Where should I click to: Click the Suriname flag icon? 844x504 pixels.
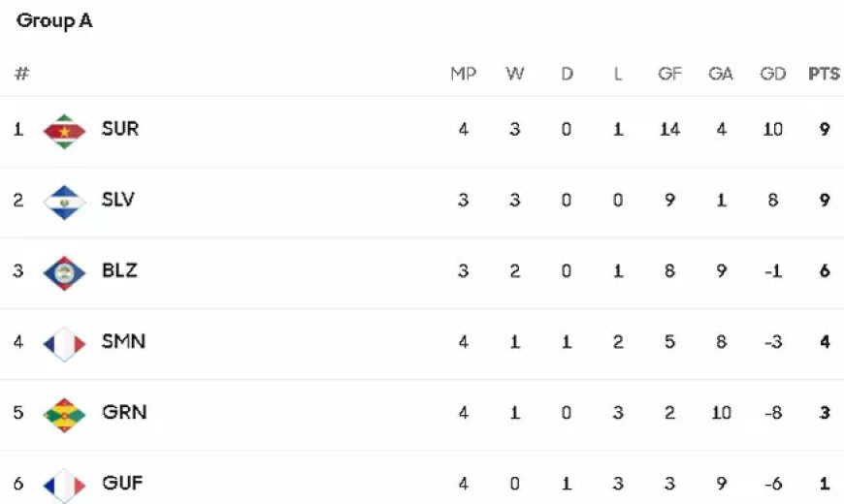(x=64, y=130)
